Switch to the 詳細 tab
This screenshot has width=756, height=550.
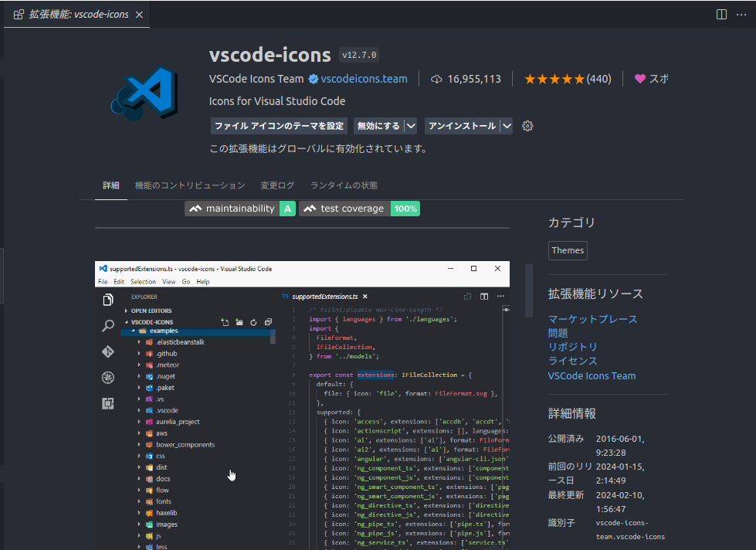point(111,185)
